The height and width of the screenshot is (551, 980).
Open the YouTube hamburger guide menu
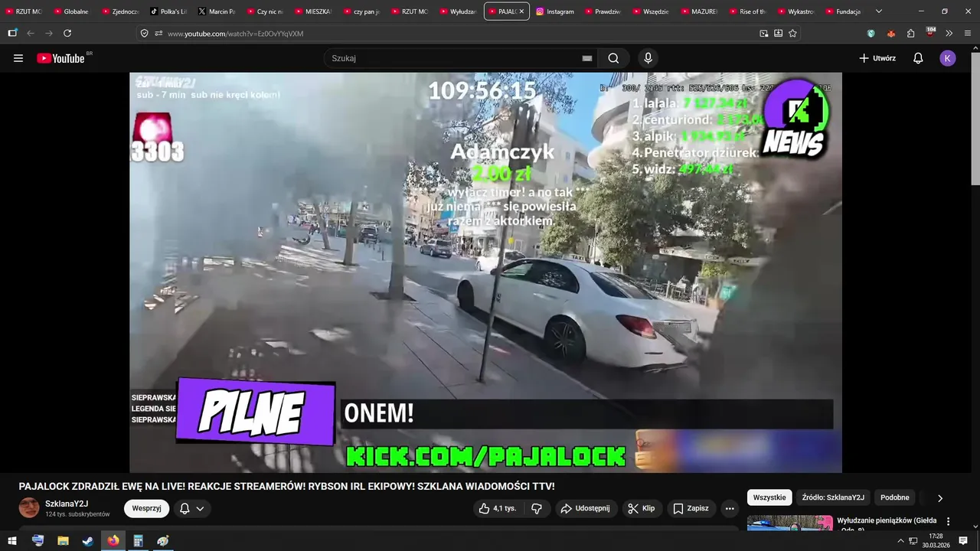click(18, 58)
